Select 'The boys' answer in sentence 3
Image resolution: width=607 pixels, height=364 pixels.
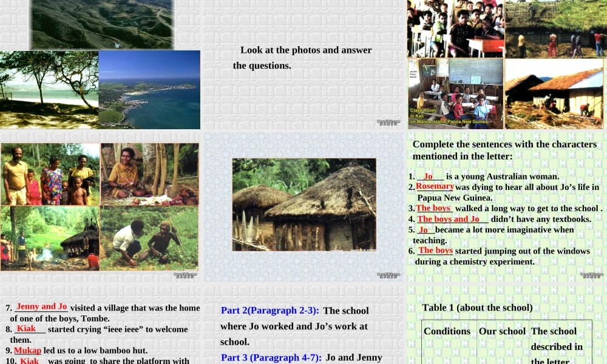[x=433, y=208]
